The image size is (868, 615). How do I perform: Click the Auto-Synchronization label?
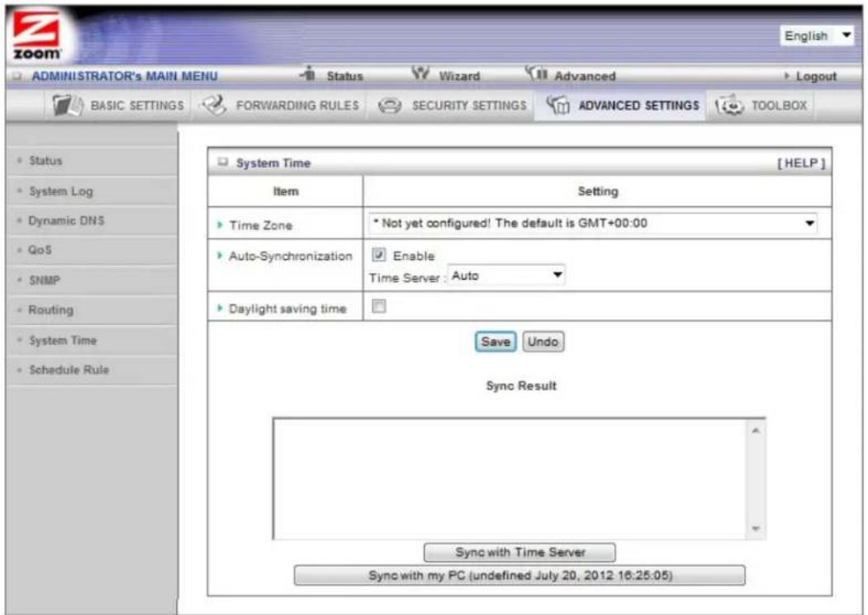pyautogui.click(x=291, y=256)
